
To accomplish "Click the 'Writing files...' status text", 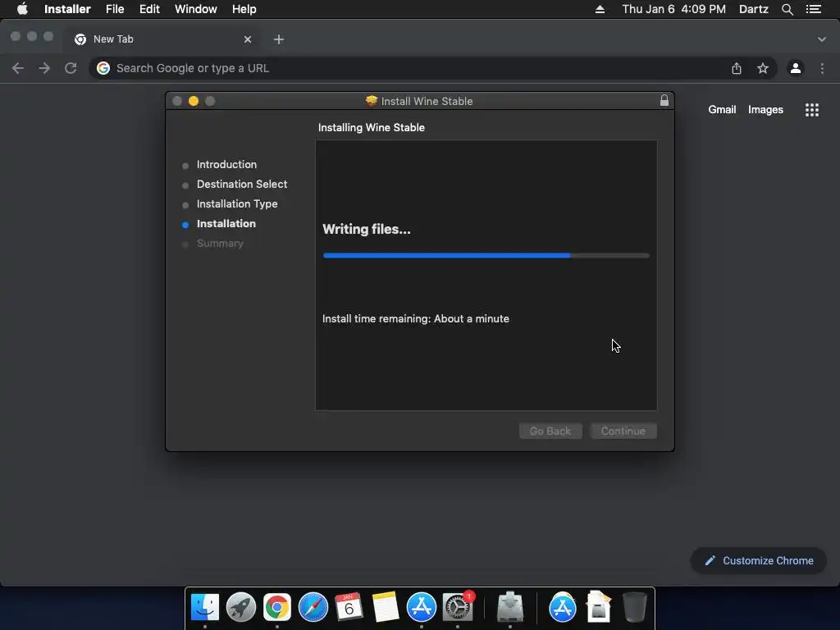I will [367, 230].
